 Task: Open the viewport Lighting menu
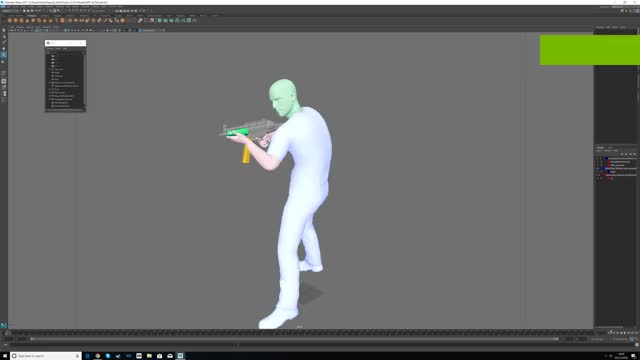click(x=30, y=27)
